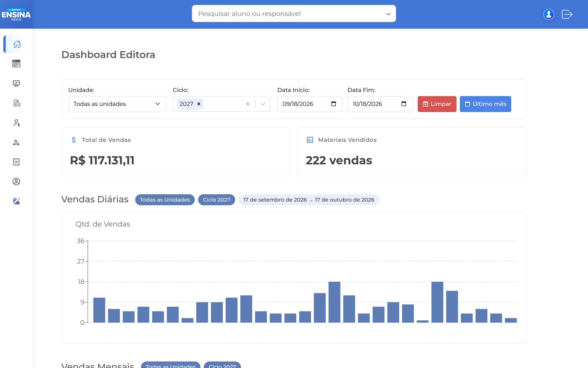Clear all selections in Ciclo field
The width and height of the screenshot is (588, 368).
coord(248,104)
